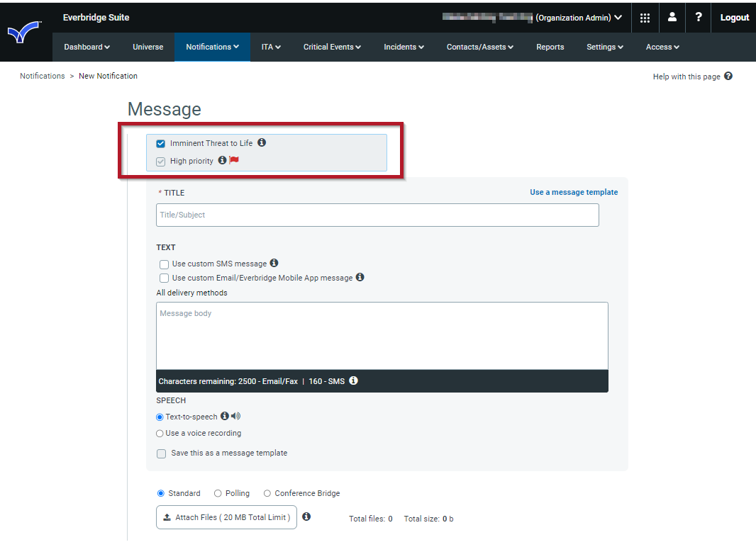Click info icon next to Attach Files button
The image size is (756, 547).
(306, 517)
